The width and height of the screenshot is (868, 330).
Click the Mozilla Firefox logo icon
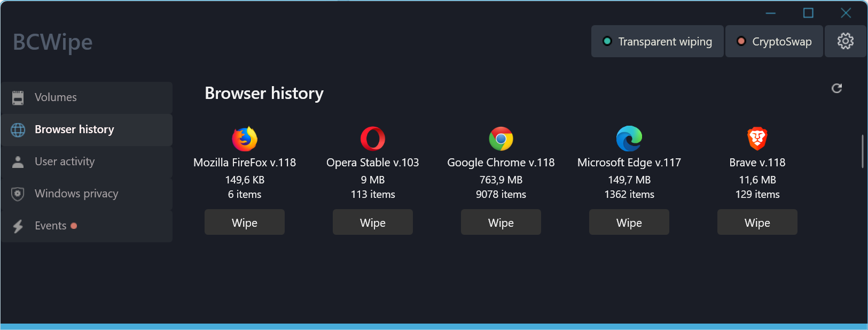click(245, 139)
